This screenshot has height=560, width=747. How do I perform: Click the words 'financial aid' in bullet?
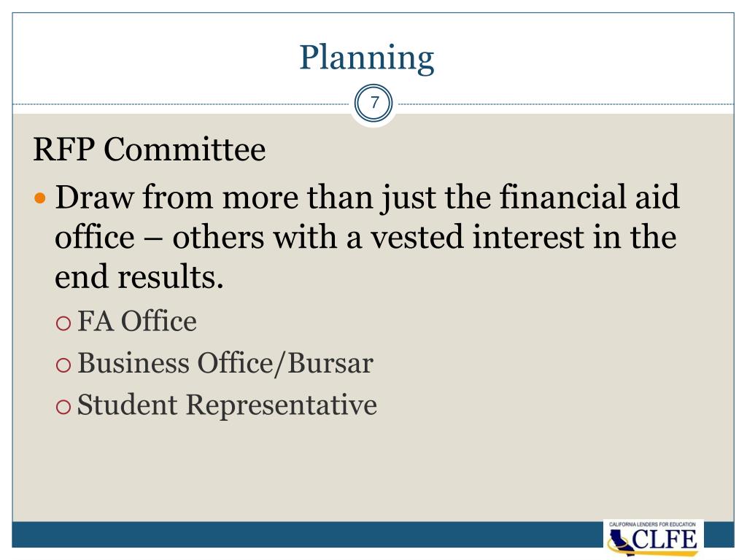[x=589, y=196]
